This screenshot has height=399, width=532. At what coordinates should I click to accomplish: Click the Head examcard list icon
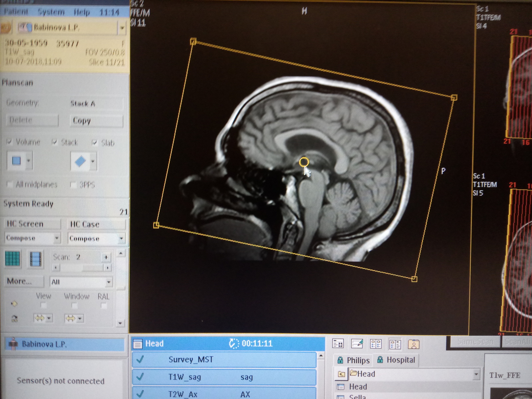coord(341,387)
